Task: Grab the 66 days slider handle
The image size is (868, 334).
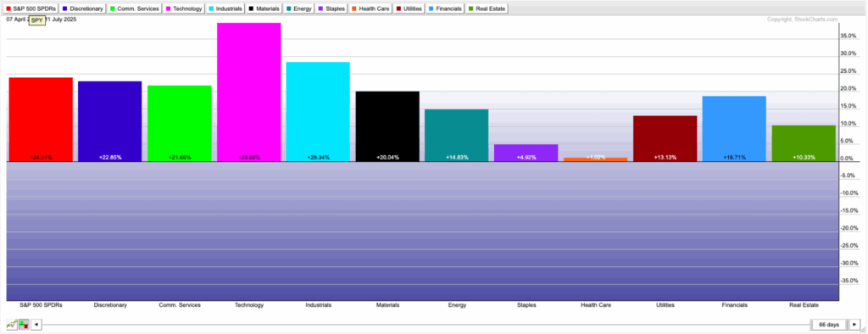Action: pos(829,325)
